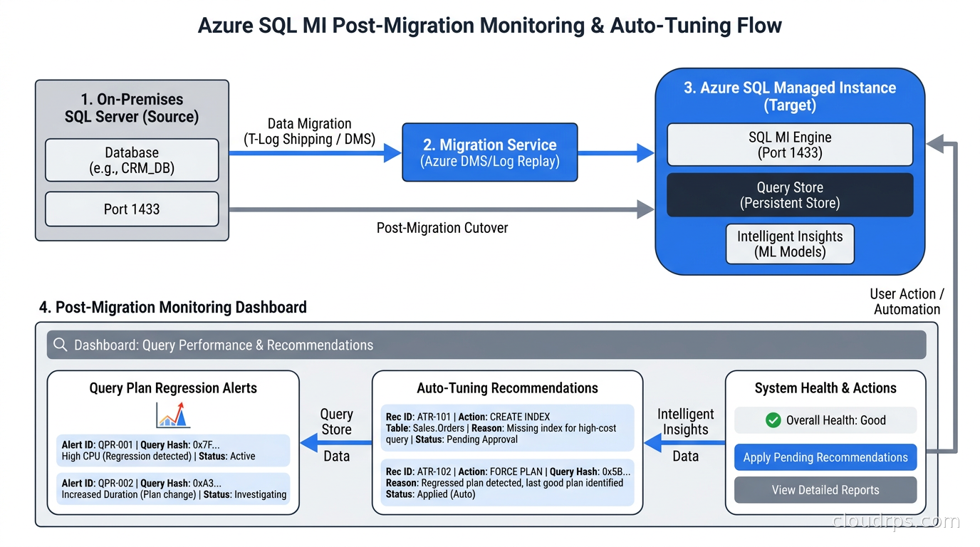
Task: Click '3. Azure SQL Managed Instance (Target)' title
Action: (790, 96)
